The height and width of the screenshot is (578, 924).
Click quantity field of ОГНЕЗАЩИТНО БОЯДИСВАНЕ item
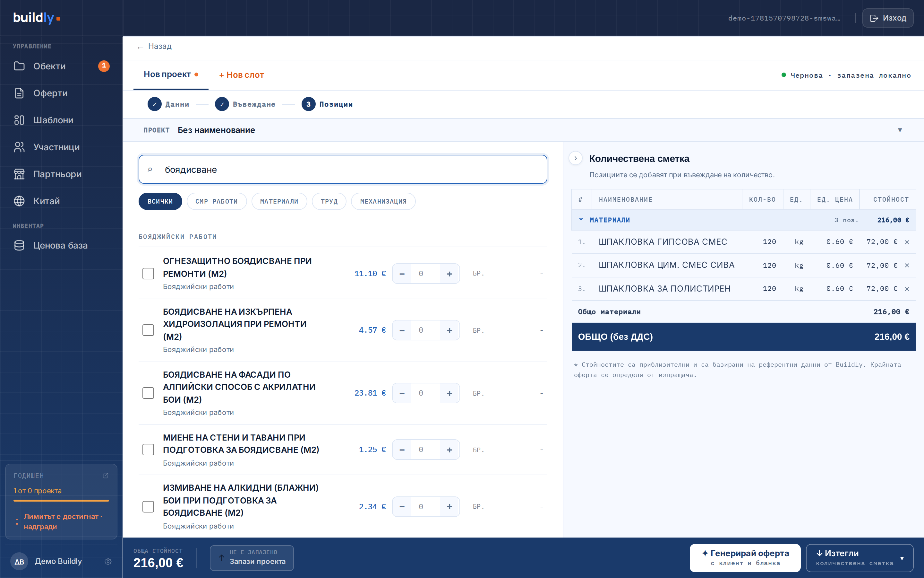pos(425,274)
